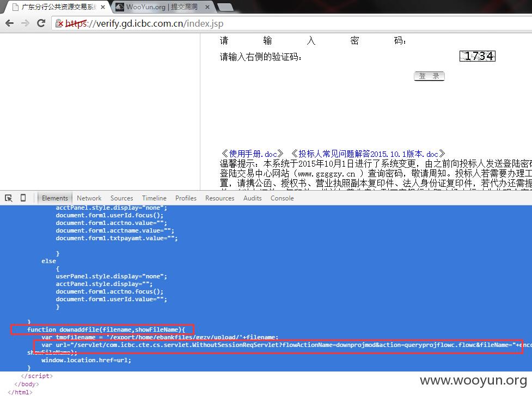
Task: Click the address bar URL
Action: (144, 23)
